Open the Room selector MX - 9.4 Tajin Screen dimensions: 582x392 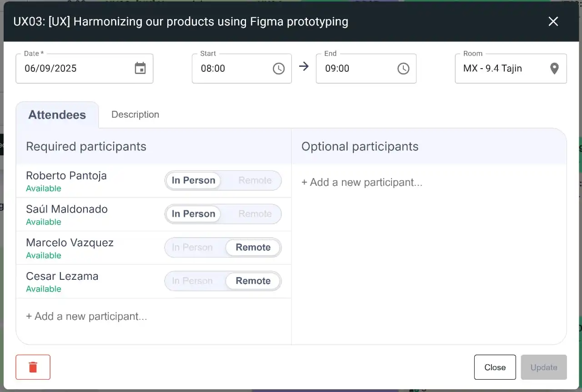coord(500,69)
